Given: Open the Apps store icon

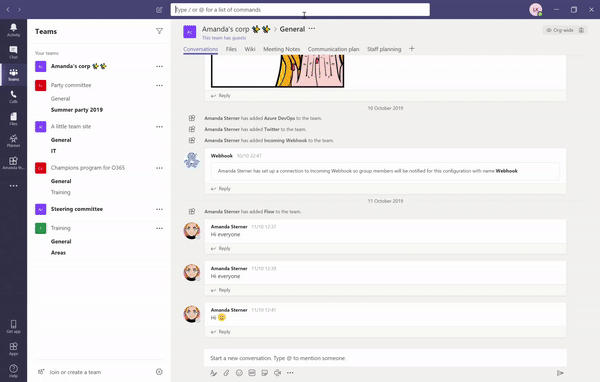Looking at the screenshot, I should click(13, 349).
